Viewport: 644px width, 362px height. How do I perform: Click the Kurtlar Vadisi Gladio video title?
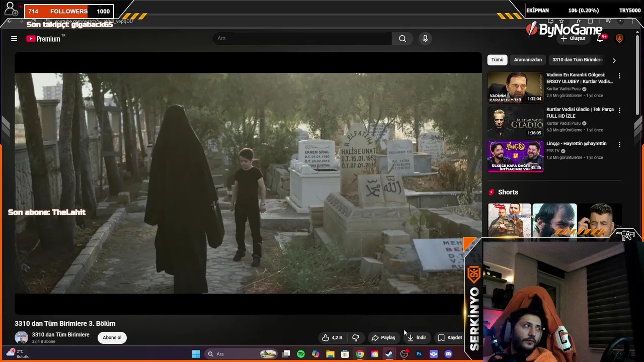tap(580, 113)
